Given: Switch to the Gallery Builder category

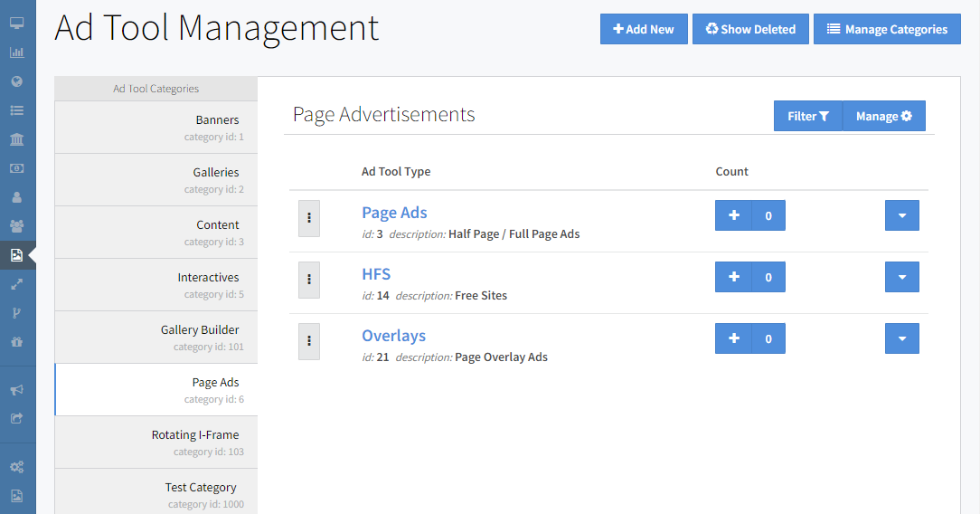Looking at the screenshot, I should point(156,338).
